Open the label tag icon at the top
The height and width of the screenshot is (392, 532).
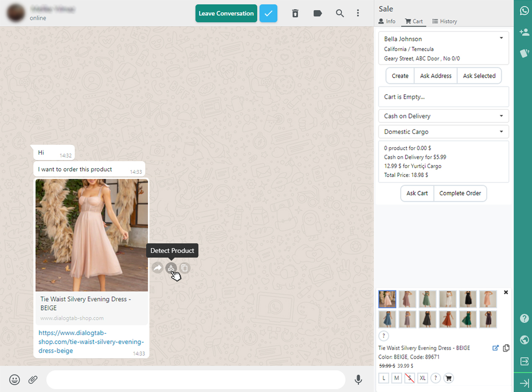(x=318, y=13)
